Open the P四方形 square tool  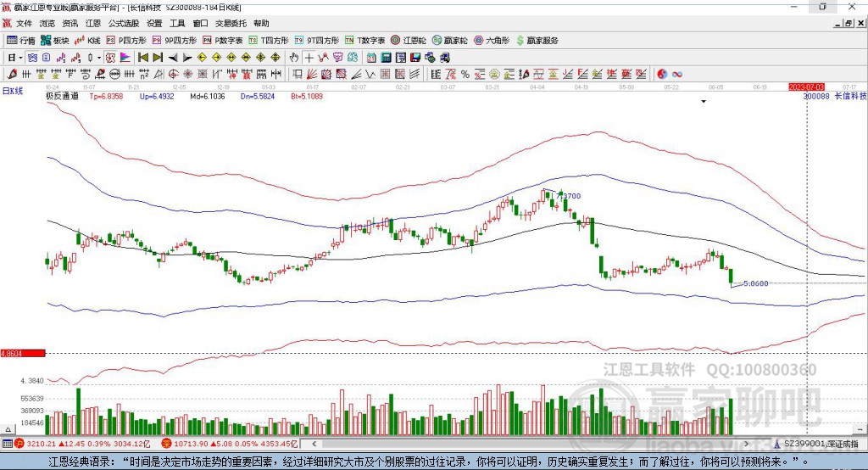pyautogui.click(x=126, y=41)
